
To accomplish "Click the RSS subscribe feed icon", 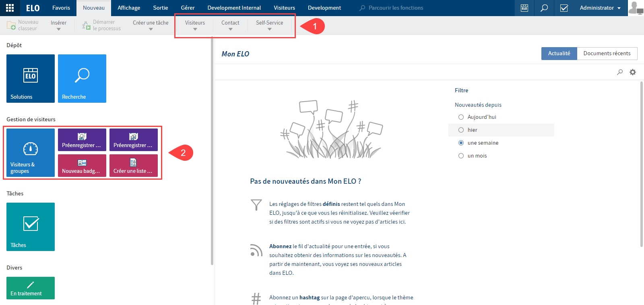I will coord(256,250).
